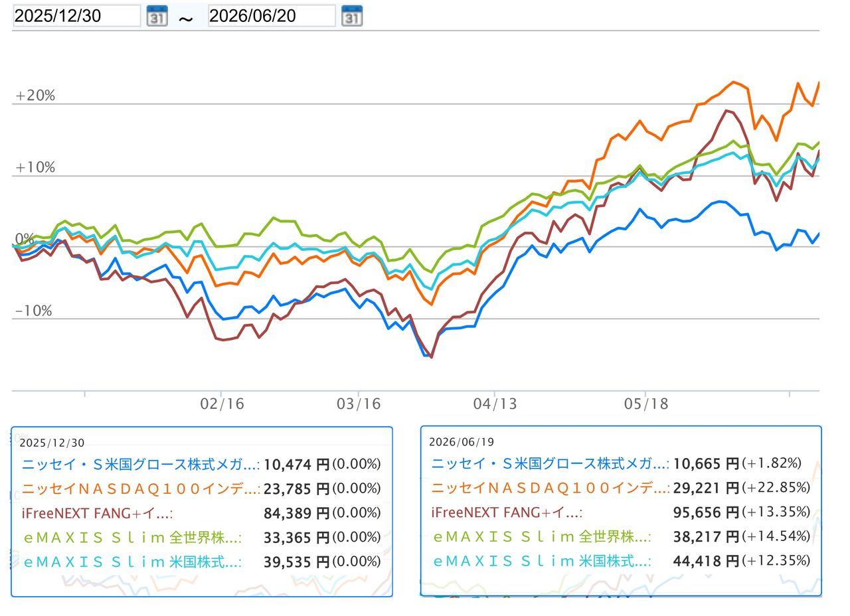Click the 04/13 date axis label

coord(495,404)
